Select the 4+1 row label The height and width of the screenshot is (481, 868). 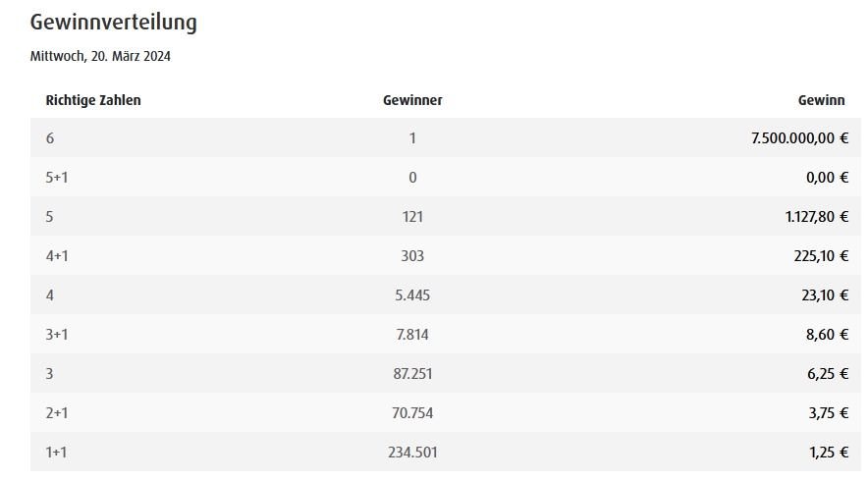pos(57,256)
